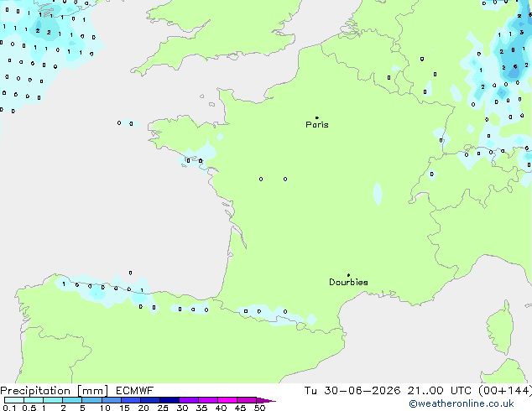Pick the 2–5 mm legend swatch
532x411 pixels.
(72, 400)
